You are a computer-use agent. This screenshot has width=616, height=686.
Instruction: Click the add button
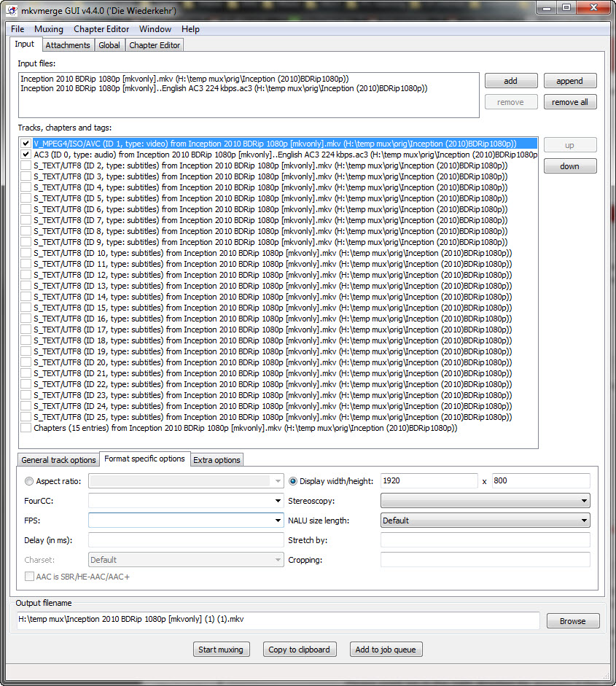pos(510,81)
